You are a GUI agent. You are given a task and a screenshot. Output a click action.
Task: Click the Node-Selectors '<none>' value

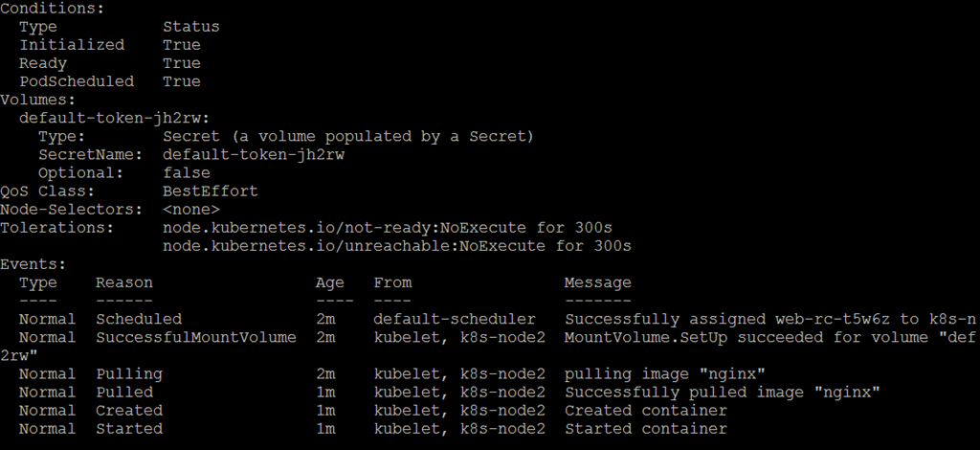coord(191,210)
